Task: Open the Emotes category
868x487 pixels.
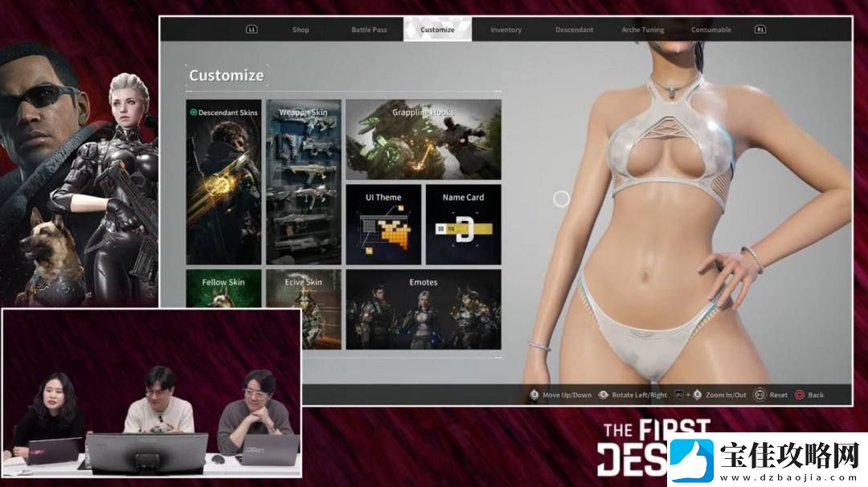Action: [x=424, y=309]
